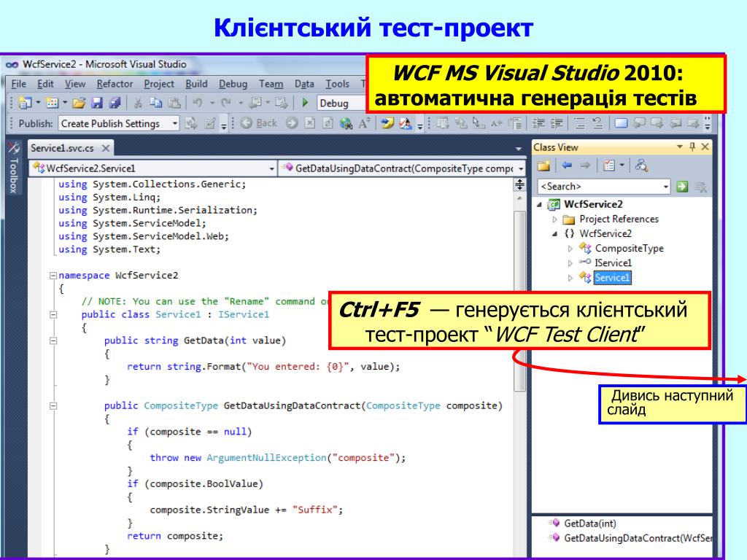Open the Toolbox side panel
The image size is (747, 560).
tap(13, 168)
